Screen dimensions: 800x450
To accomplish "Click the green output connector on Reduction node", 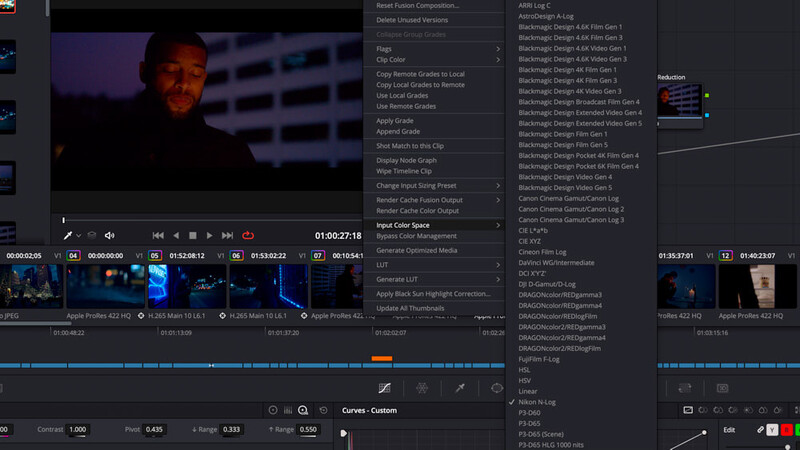I will coord(707,95).
